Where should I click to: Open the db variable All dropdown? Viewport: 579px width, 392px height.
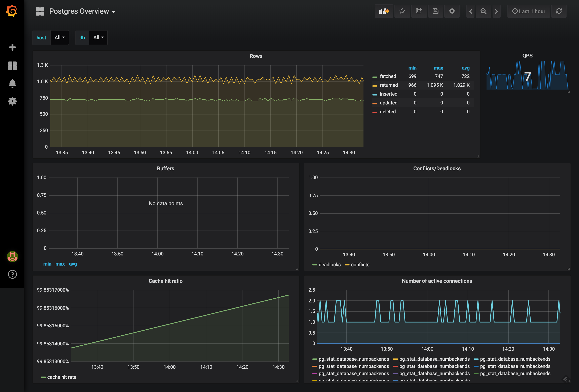(x=98, y=38)
